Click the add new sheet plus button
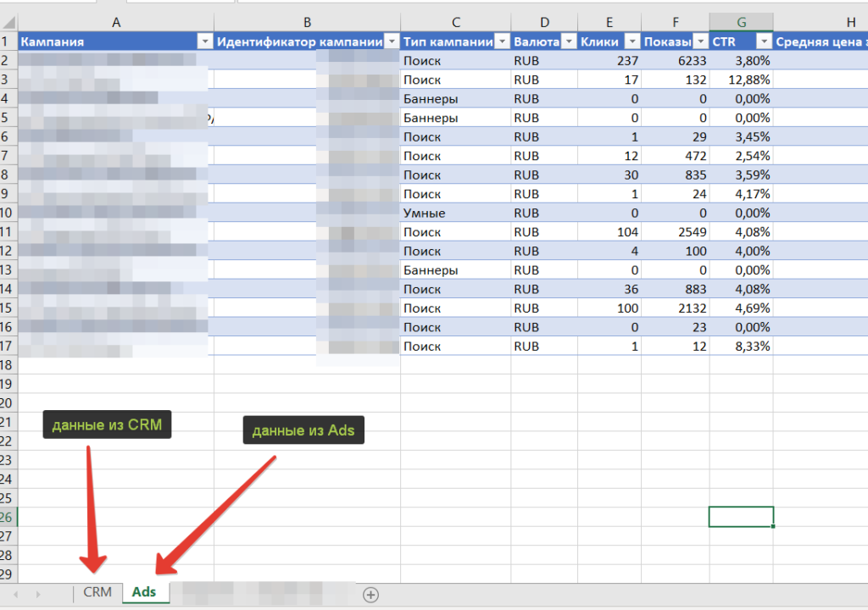The height and width of the screenshot is (610, 868). pyautogui.click(x=370, y=595)
